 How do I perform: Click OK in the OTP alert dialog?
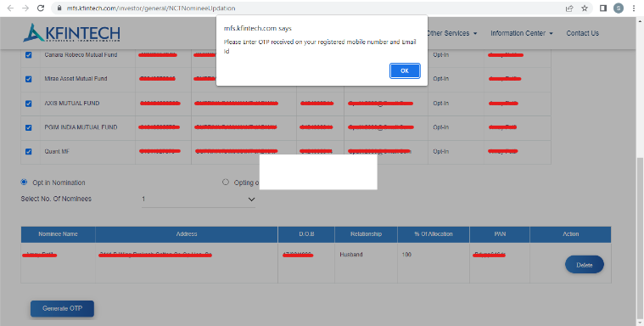[x=405, y=70]
